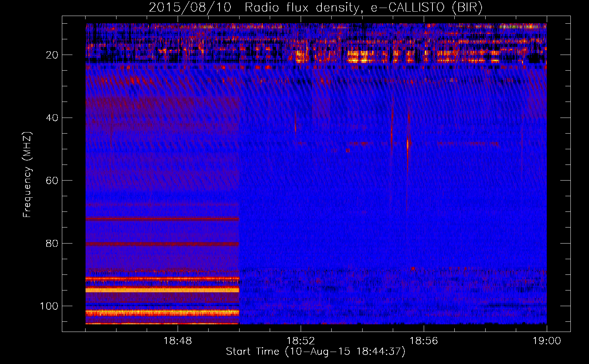Select the 18:48 time tick label

pos(178,341)
